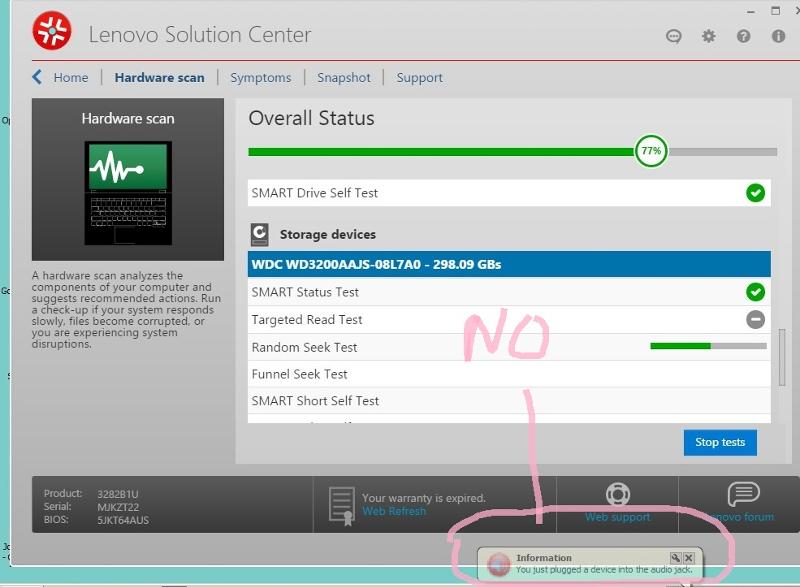Click the warranty certificate icon
The image size is (800, 587).
point(342,505)
